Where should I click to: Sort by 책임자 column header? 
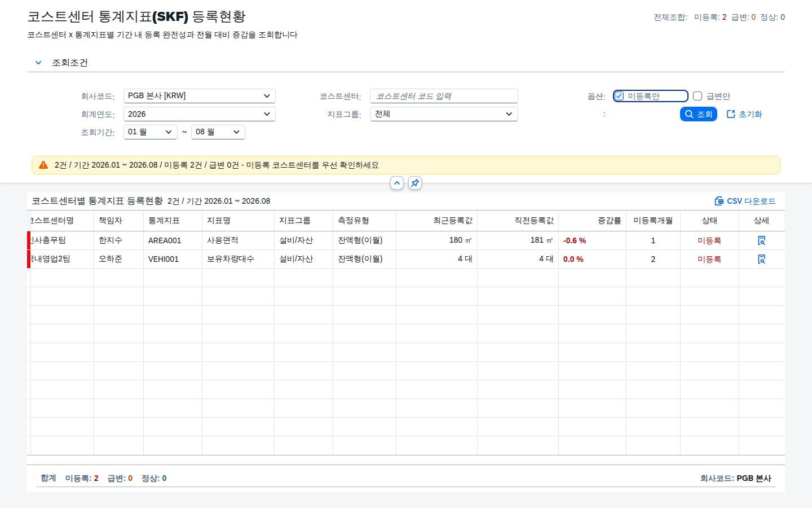pos(118,221)
